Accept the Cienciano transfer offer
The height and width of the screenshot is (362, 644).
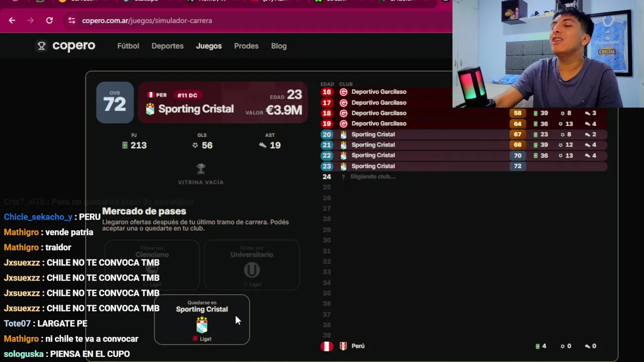click(x=152, y=265)
